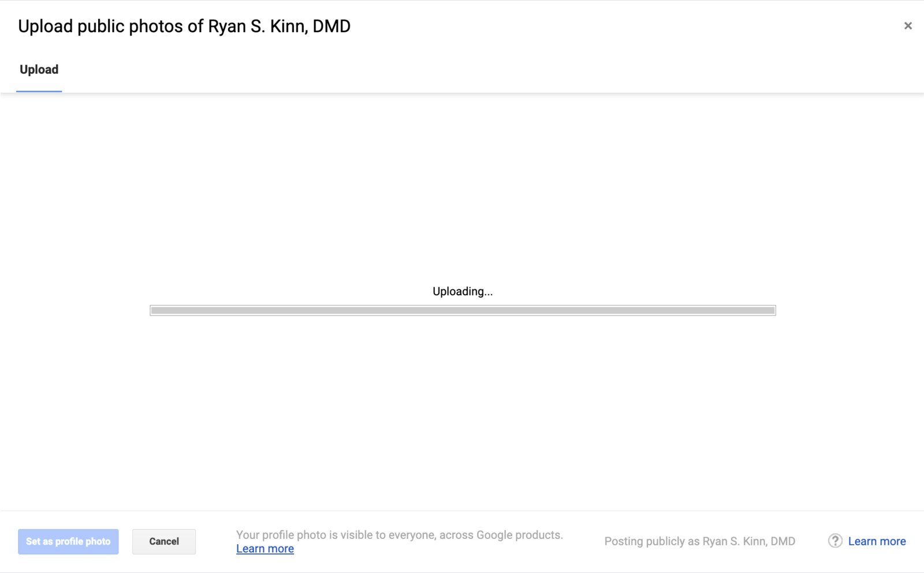This screenshot has height=573, width=924.
Task: Select the Upload tab
Action: click(x=39, y=70)
